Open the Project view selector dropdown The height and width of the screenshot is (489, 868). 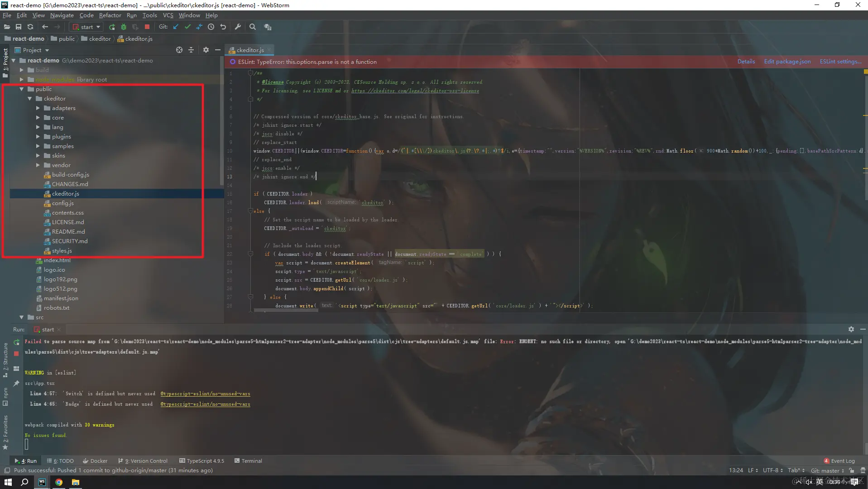(x=32, y=50)
